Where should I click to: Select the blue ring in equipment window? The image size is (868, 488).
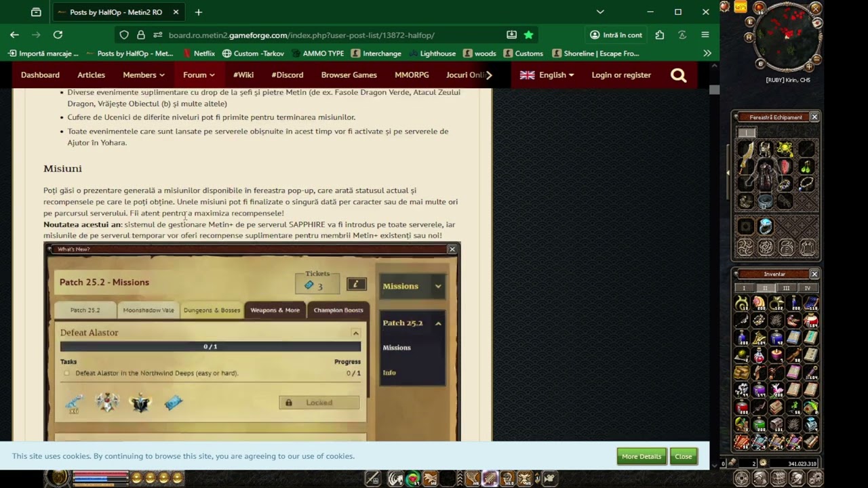(765, 226)
